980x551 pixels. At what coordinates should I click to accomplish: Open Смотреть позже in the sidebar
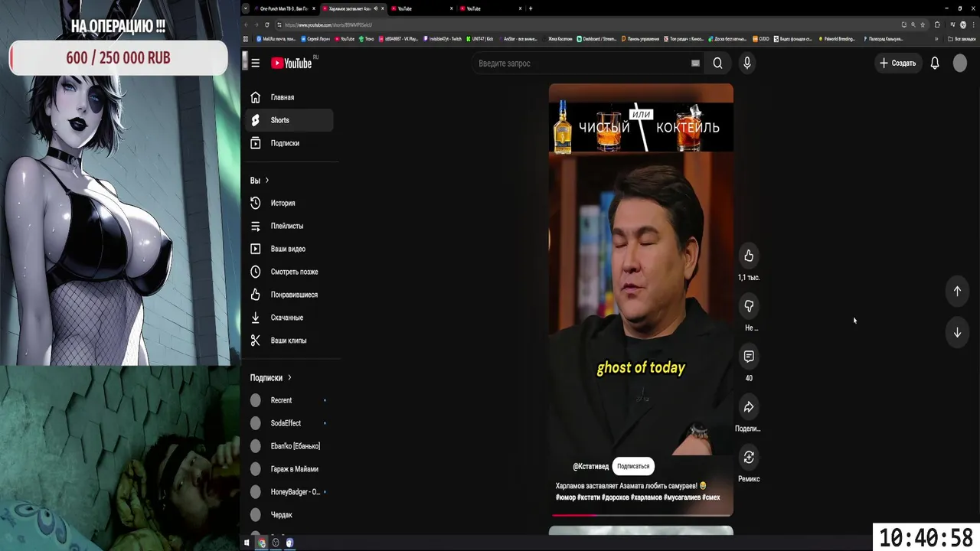coord(289,272)
